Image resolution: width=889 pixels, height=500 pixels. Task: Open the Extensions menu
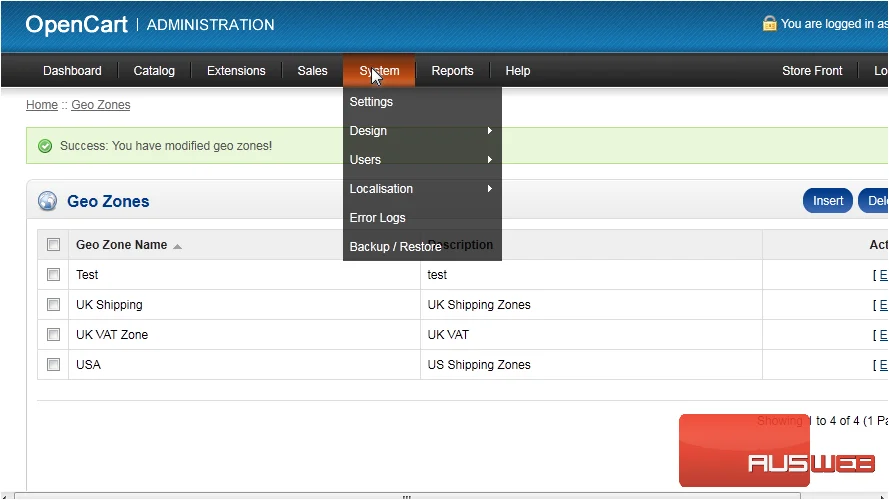click(x=236, y=71)
